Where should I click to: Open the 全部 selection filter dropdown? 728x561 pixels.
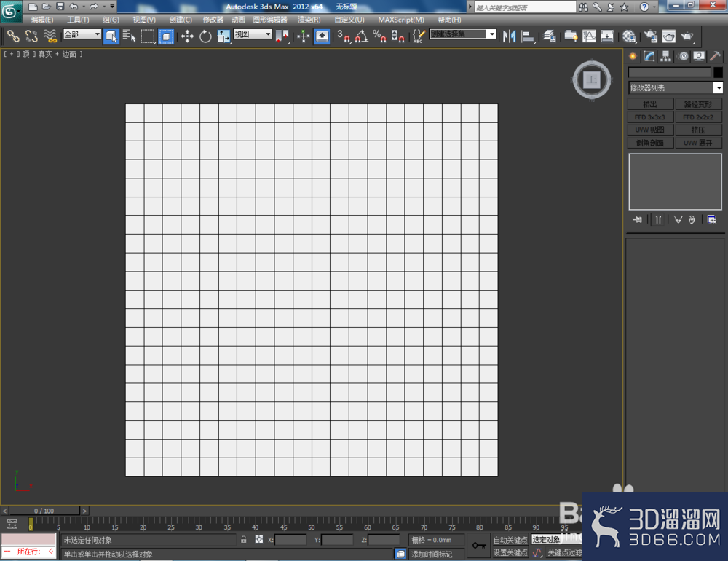(82, 34)
